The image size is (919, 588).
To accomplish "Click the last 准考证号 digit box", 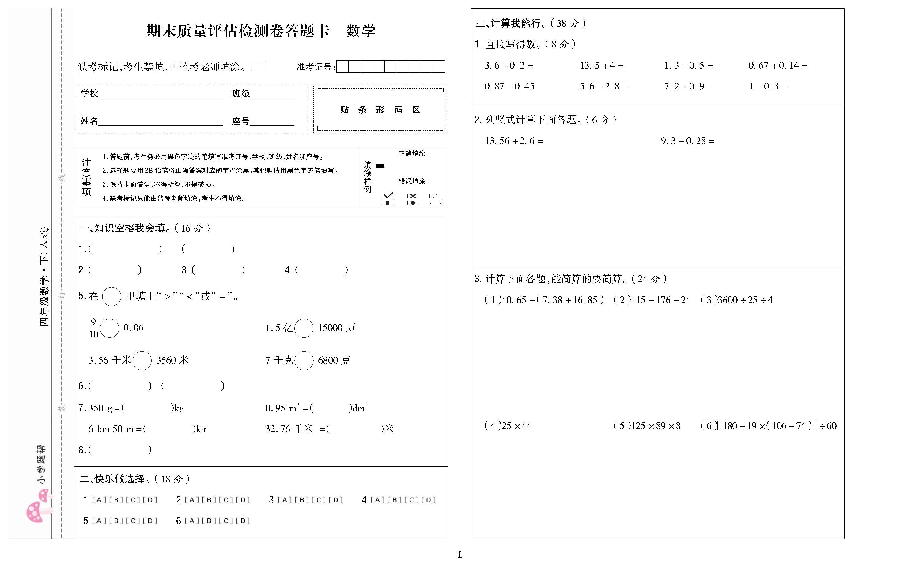I will pos(439,66).
